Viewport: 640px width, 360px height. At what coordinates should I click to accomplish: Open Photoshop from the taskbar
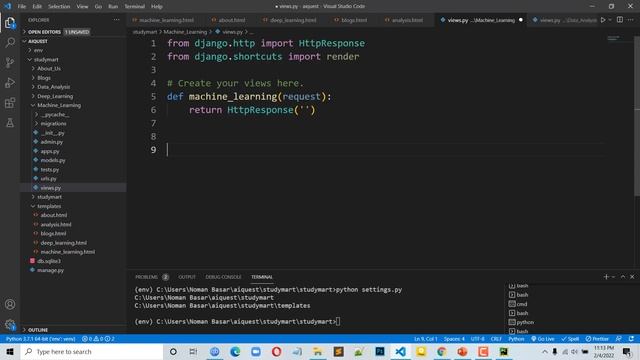(380, 351)
